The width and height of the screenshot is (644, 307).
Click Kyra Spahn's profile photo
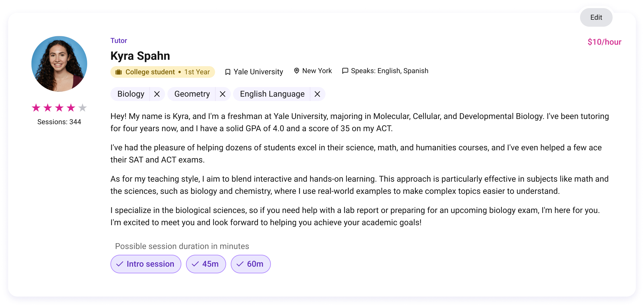[59, 64]
